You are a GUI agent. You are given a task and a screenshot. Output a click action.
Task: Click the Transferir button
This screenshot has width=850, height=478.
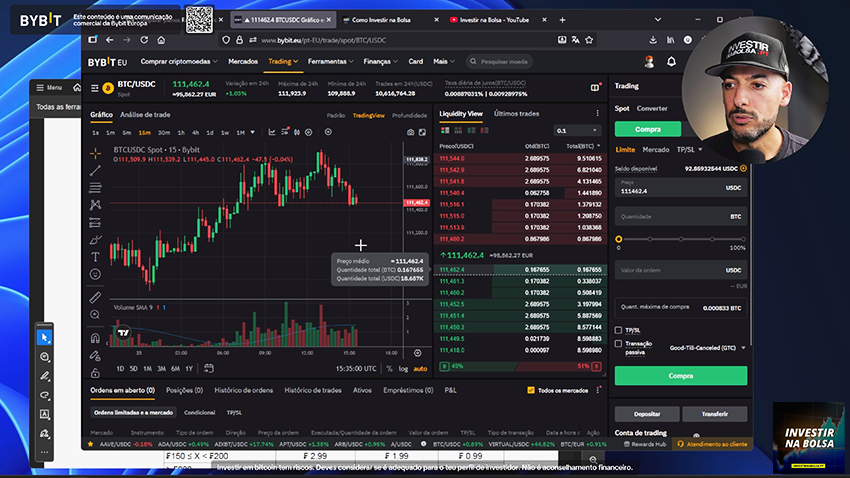(x=714, y=414)
